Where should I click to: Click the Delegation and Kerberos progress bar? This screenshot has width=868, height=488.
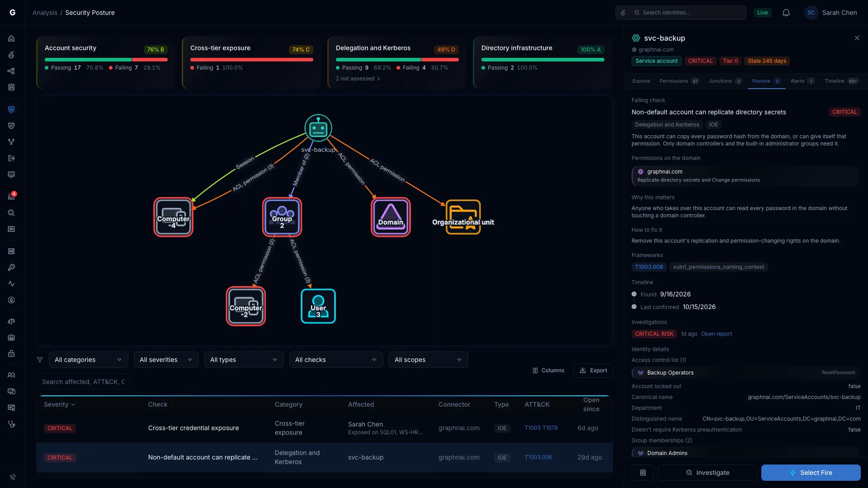(397, 60)
